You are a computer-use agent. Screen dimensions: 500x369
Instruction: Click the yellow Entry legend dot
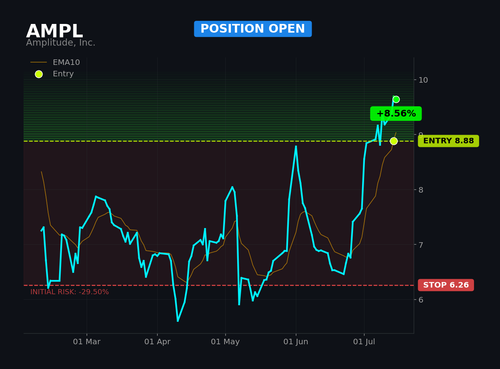[x=39, y=74]
